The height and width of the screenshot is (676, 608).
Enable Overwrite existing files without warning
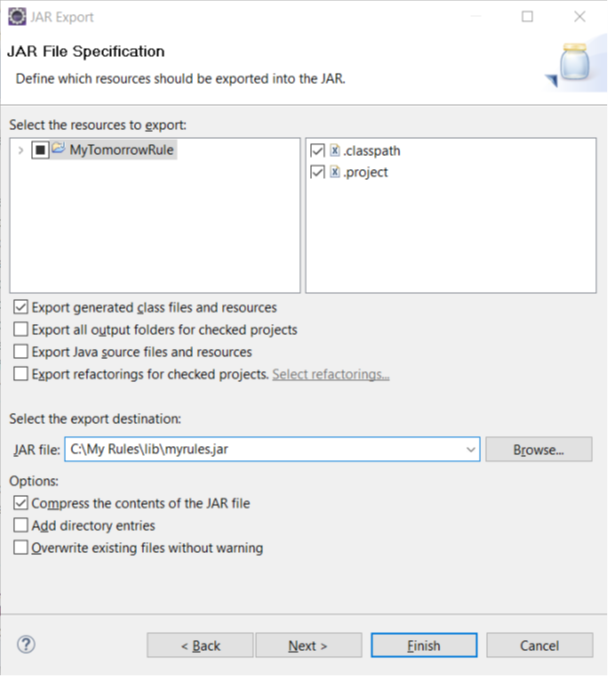click(x=21, y=548)
